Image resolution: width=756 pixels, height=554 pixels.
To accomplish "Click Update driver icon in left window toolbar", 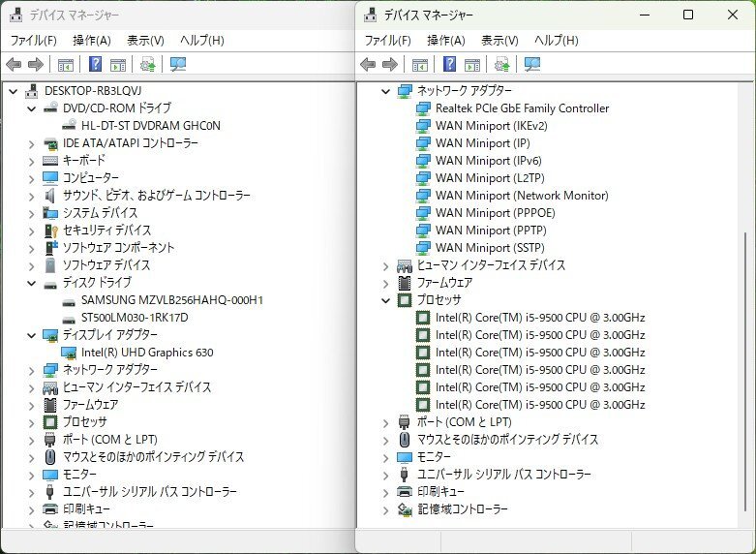I will 147,64.
